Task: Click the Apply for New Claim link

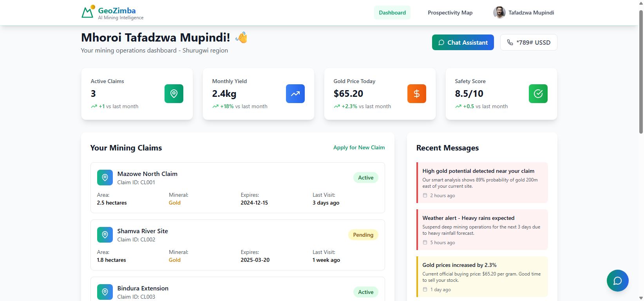Action: [x=359, y=147]
